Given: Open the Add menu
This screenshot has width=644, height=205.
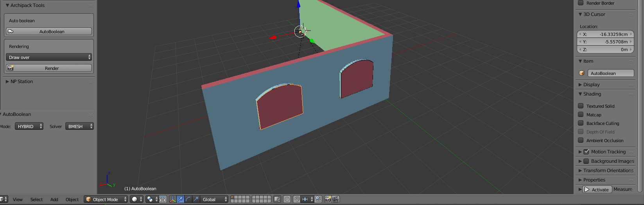Looking at the screenshot, I should pos(54,199).
